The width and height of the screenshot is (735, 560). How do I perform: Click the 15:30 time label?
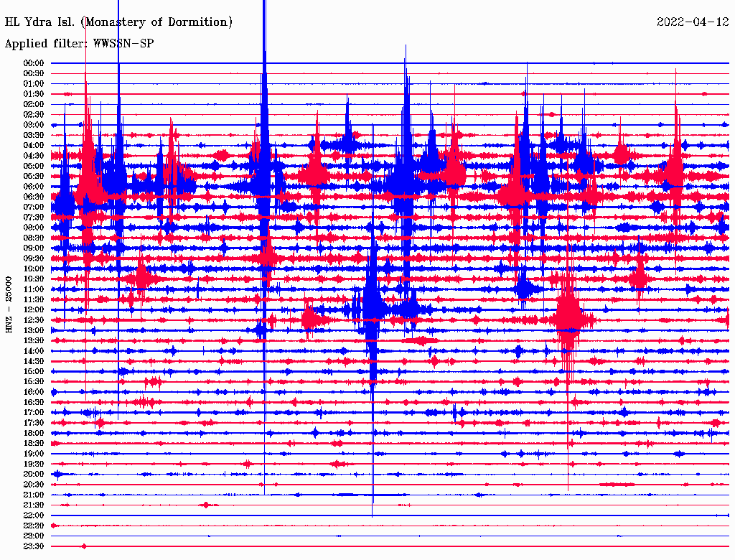(x=33, y=382)
